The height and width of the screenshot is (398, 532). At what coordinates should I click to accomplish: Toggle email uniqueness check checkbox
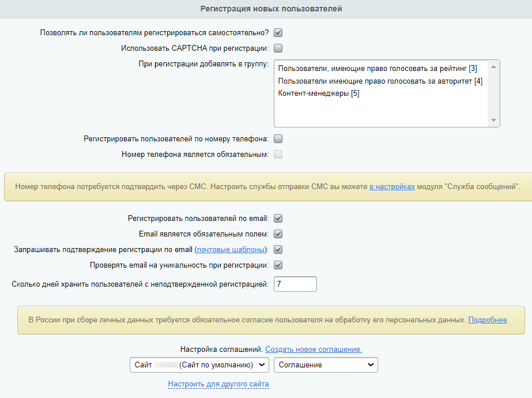(x=278, y=265)
